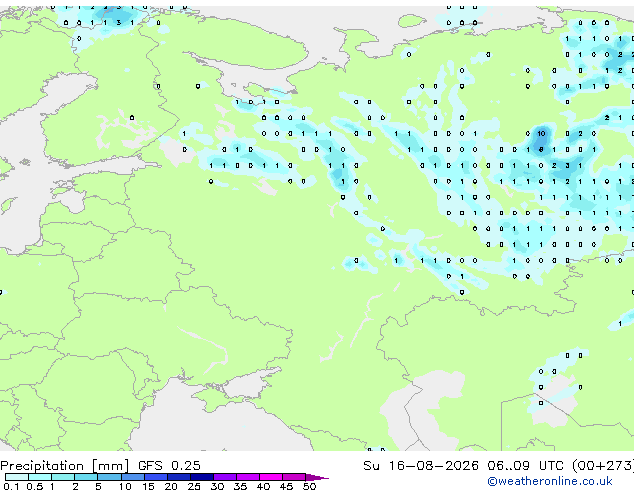Viewport: 634px width, 490px height.
Task: Pick the legend swatch between 0.1 and 0.5
Action: 17,477
